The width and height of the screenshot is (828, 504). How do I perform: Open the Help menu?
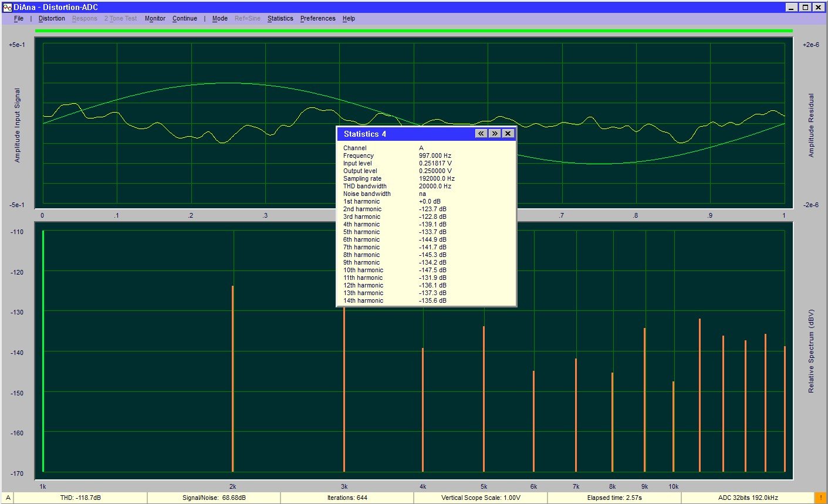click(x=349, y=19)
